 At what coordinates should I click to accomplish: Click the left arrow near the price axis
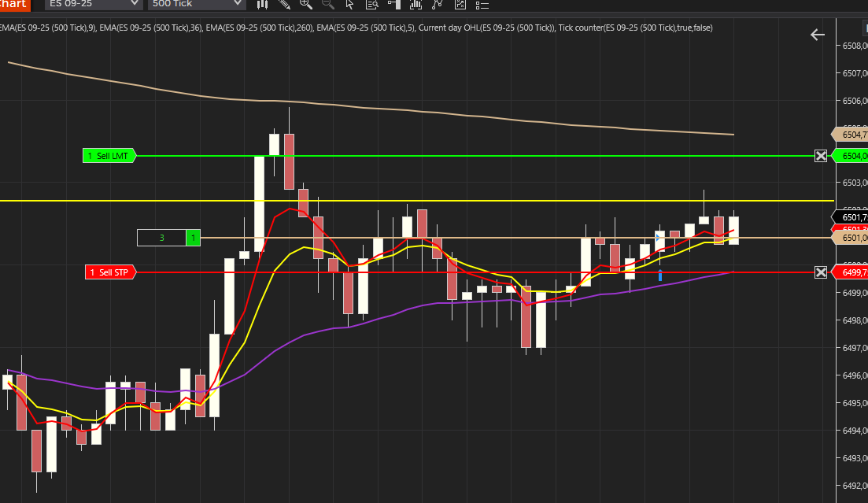[818, 35]
